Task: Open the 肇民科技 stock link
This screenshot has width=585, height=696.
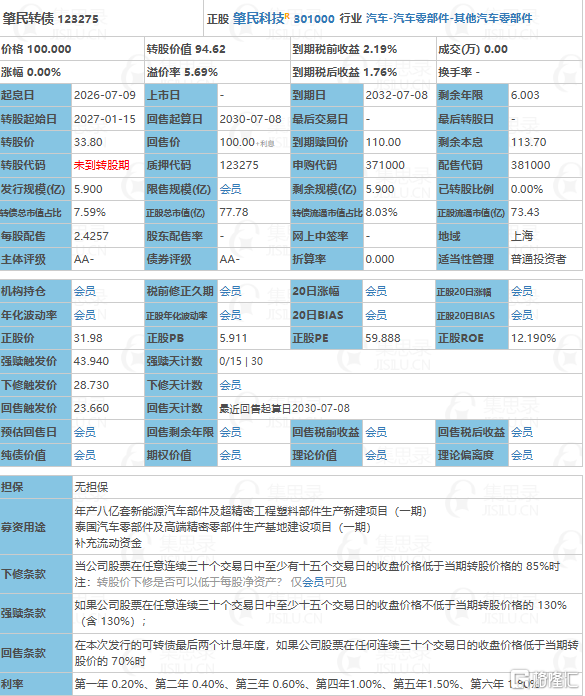Action: (x=258, y=18)
